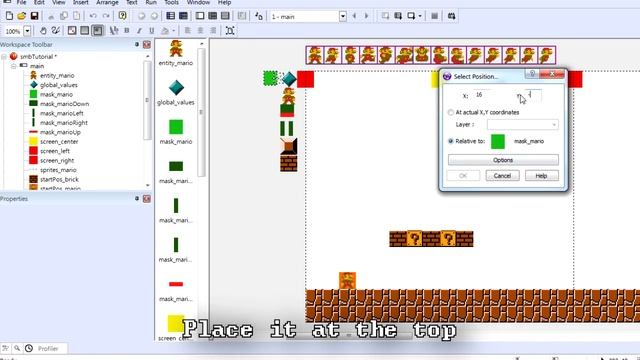Viewport: 640px width, 360px height.
Task: Toggle the snap to grid button
Action: click(98, 31)
